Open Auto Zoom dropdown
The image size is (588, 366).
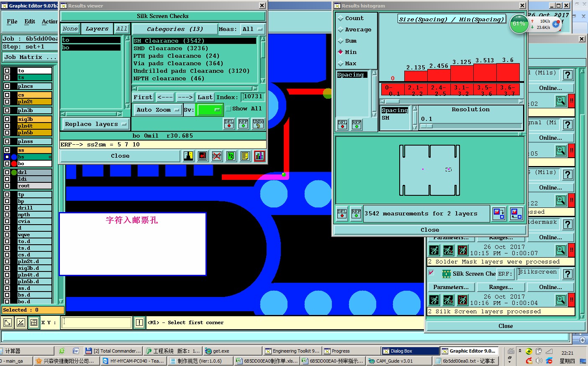tap(157, 110)
